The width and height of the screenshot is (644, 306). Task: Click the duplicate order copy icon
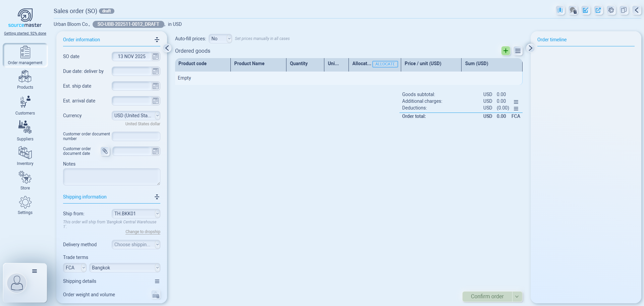click(624, 10)
